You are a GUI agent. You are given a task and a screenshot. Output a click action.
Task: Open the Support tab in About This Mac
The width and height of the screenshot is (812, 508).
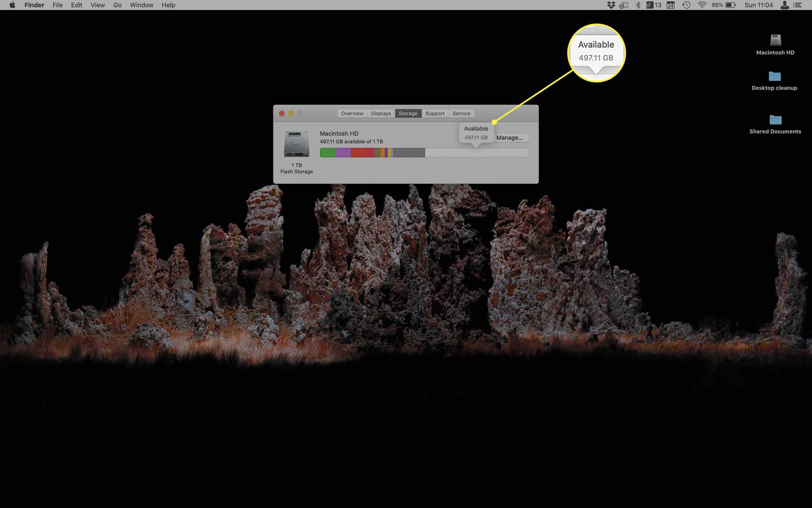[x=434, y=113]
